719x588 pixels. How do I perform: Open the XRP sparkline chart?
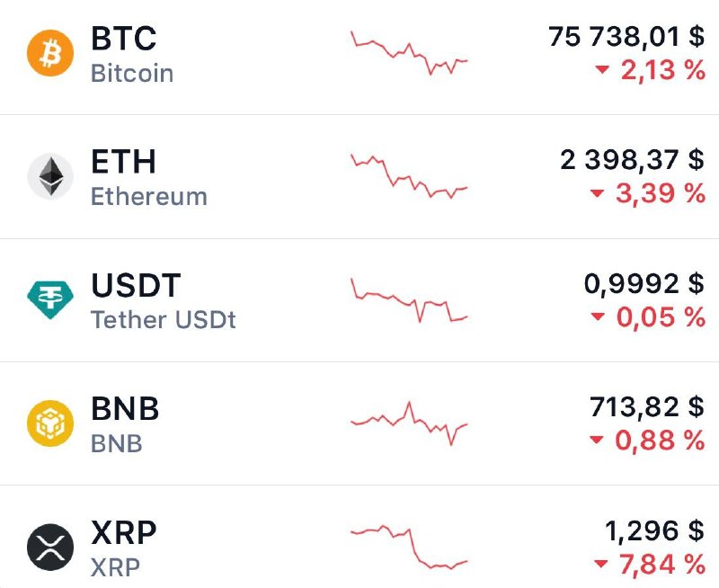click(x=409, y=547)
